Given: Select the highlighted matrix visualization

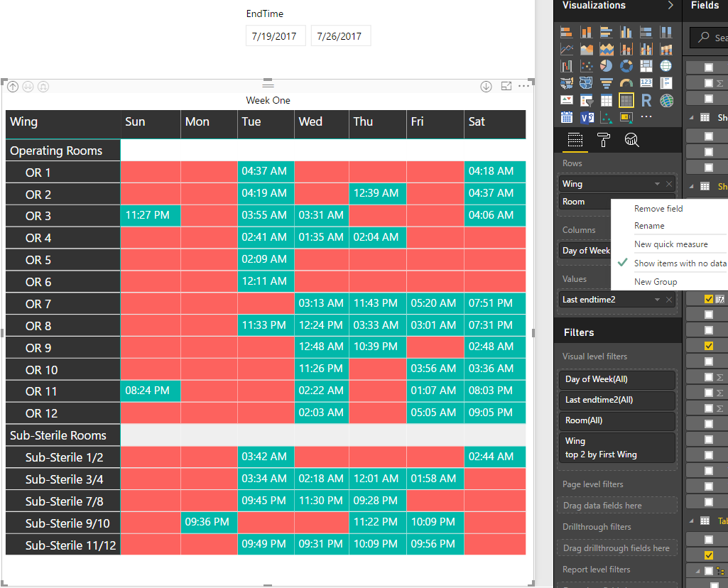Looking at the screenshot, I should click(626, 100).
